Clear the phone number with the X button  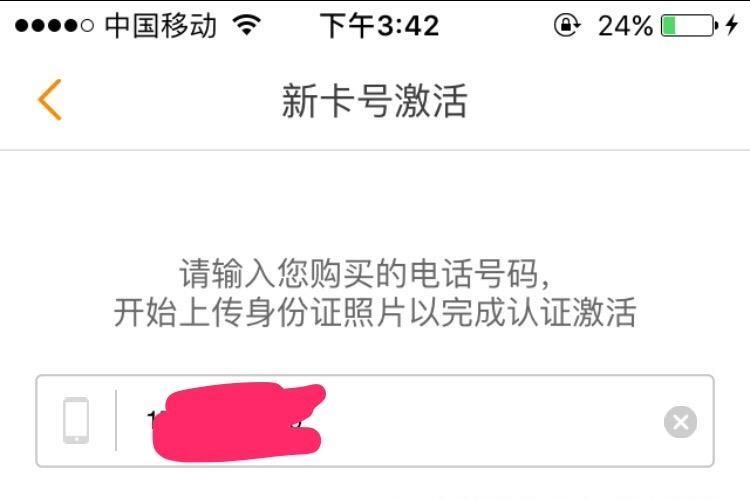680,422
